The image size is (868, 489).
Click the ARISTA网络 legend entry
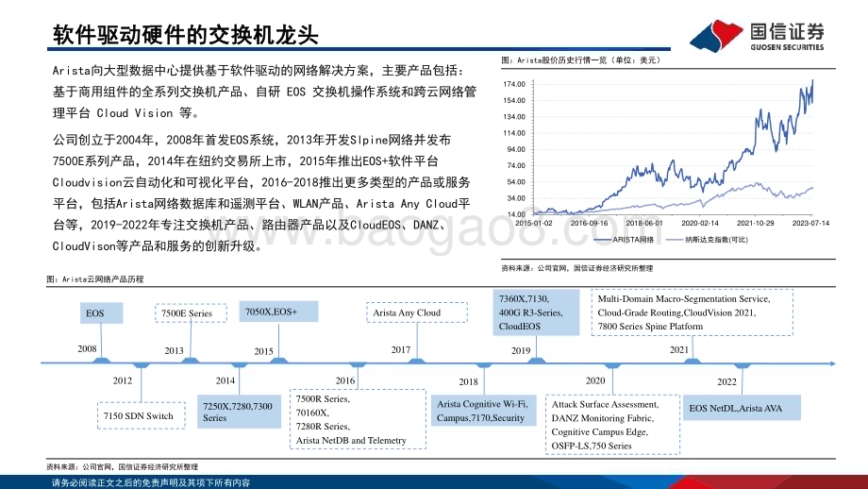tap(624, 240)
